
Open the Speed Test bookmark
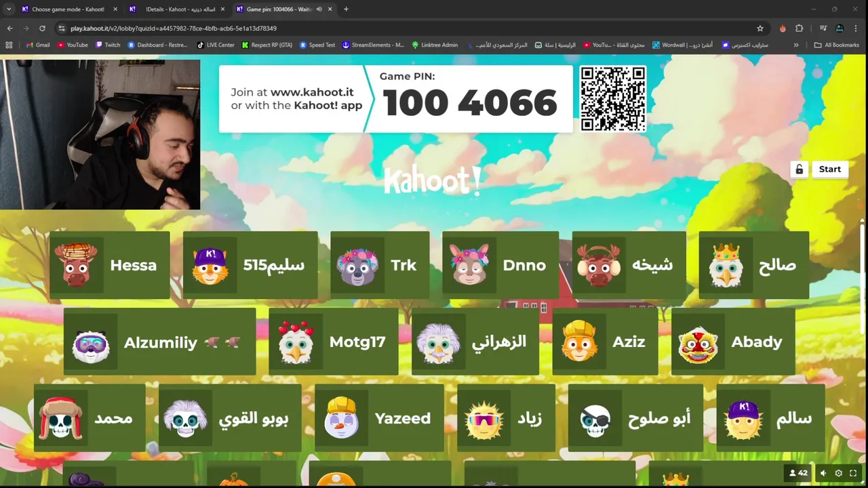point(317,45)
